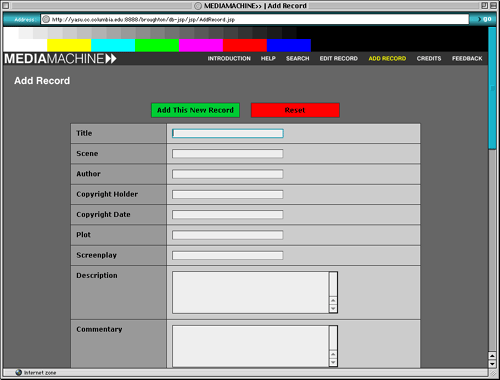Click the go arrow button
The image size is (500, 380).
(484, 19)
